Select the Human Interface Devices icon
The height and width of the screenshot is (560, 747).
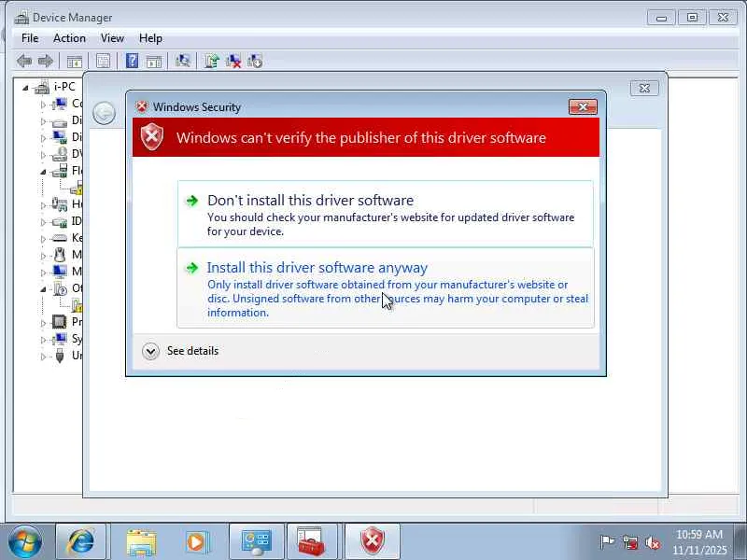(x=60, y=204)
